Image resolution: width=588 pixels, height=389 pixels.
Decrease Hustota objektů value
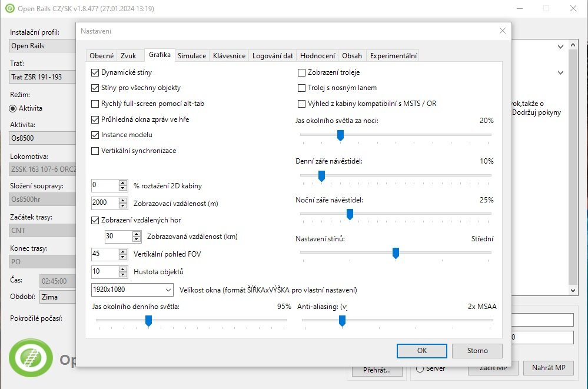123,275
